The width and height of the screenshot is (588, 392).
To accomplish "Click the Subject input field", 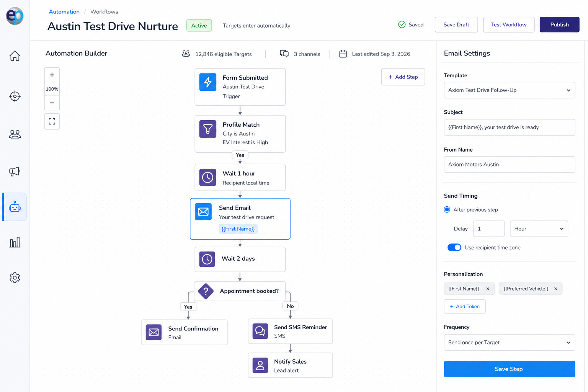I will (x=510, y=127).
